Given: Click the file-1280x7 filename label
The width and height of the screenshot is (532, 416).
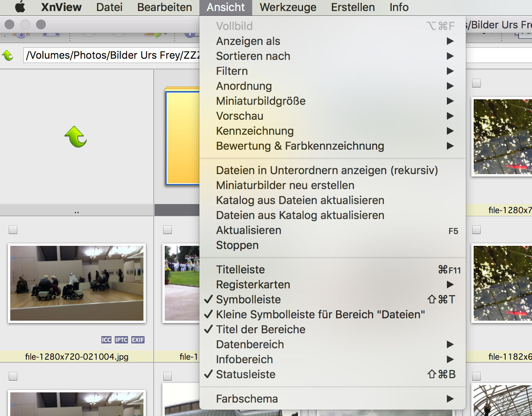Looking at the screenshot, I should click(x=510, y=210).
